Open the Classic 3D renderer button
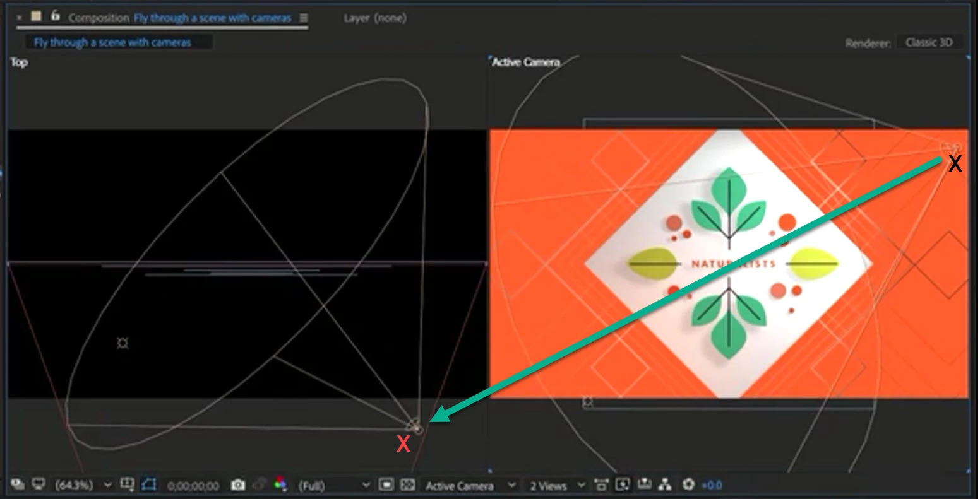The width and height of the screenshot is (980, 499). [929, 42]
